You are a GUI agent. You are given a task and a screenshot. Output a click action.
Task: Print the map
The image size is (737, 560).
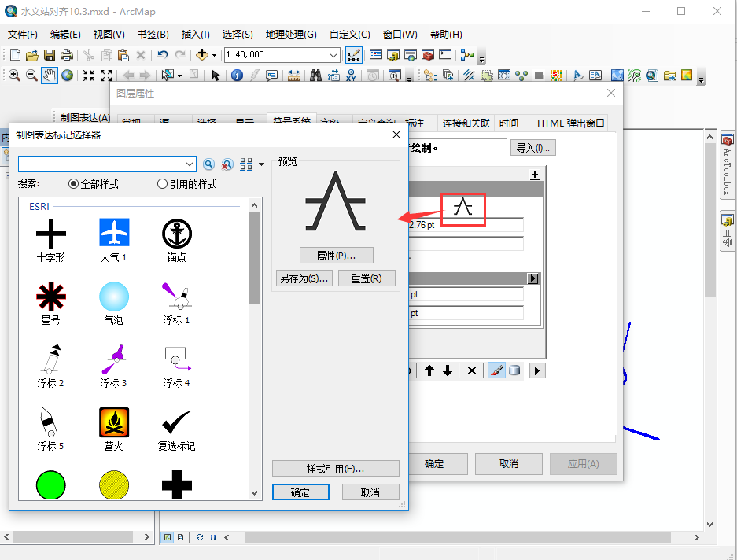click(x=67, y=55)
